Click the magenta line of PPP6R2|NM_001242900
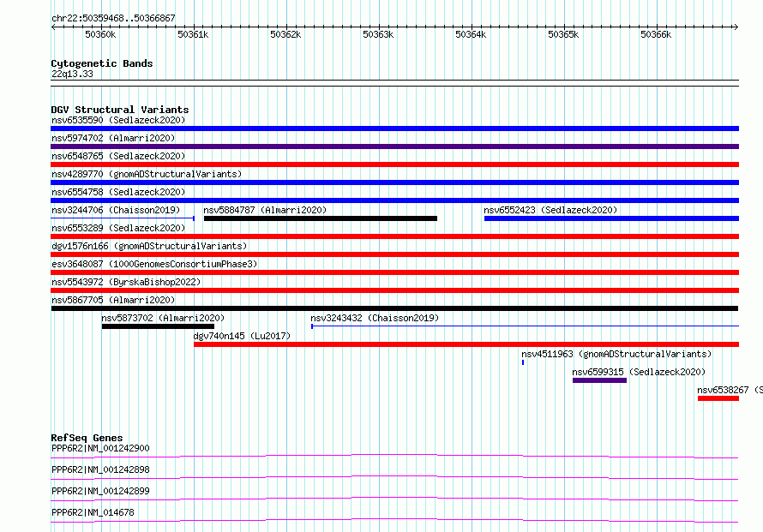The height and width of the screenshot is (532, 763). [x=394, y=456]
